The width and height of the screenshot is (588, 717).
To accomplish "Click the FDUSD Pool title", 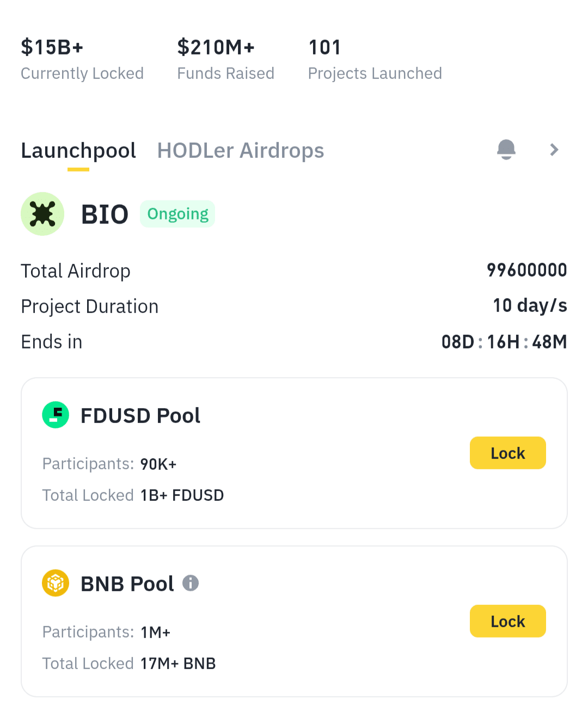I will point(140,416).
